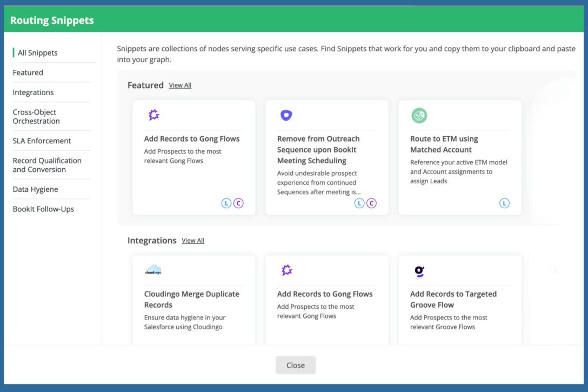Click 'Snippets are collections of nodes' intro text
This screenshot has width=588, height=392.
(x=346, y=54)
